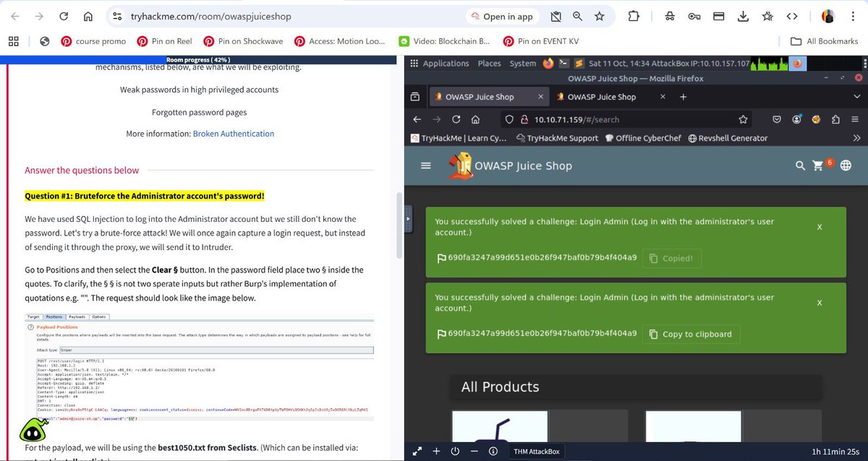Bookmark this tab with Chrome's star icon
Viewport: 868px width, 461px height.
click(599, 17)
